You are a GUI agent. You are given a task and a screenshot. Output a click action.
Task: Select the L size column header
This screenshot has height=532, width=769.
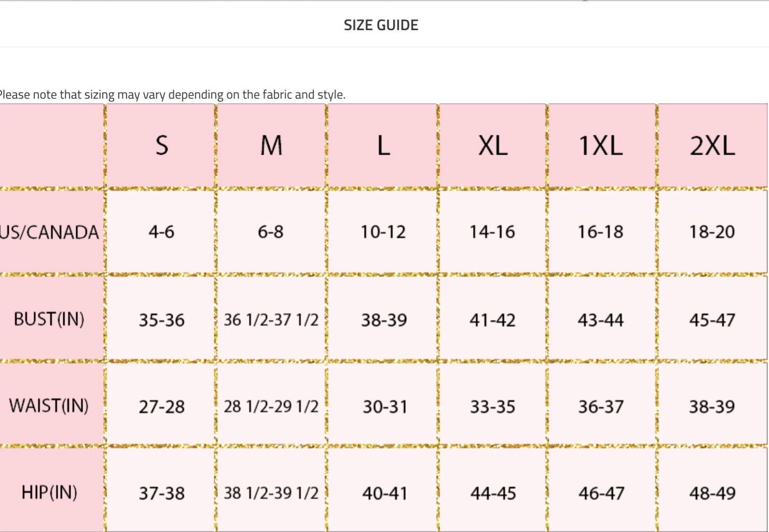point(383,145)
